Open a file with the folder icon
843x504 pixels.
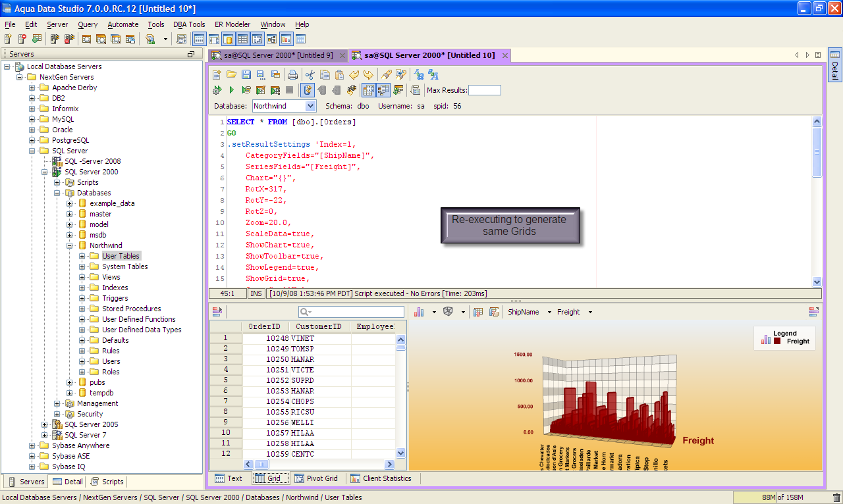[x=231, y=74]
